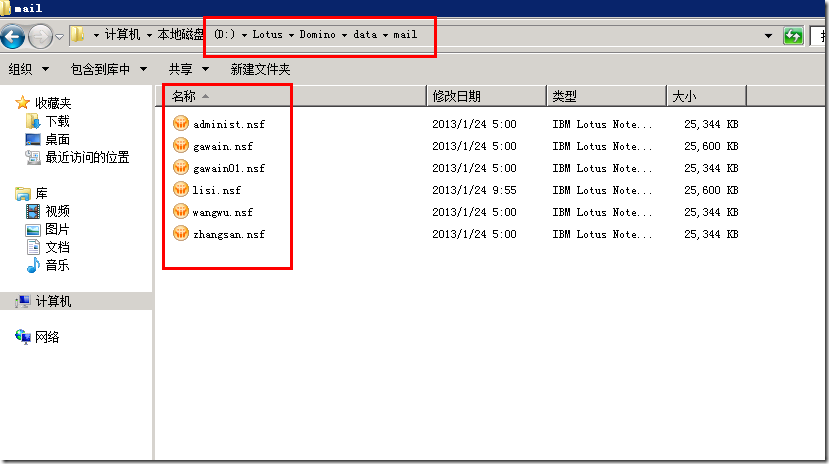Select the administ.nsf file name
This screenshot has width=829, height=464.
tap(229, 124)
